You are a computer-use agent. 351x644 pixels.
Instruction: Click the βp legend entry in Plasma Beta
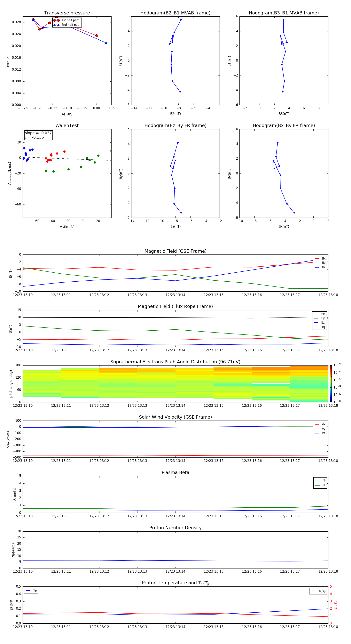point(320,480)
